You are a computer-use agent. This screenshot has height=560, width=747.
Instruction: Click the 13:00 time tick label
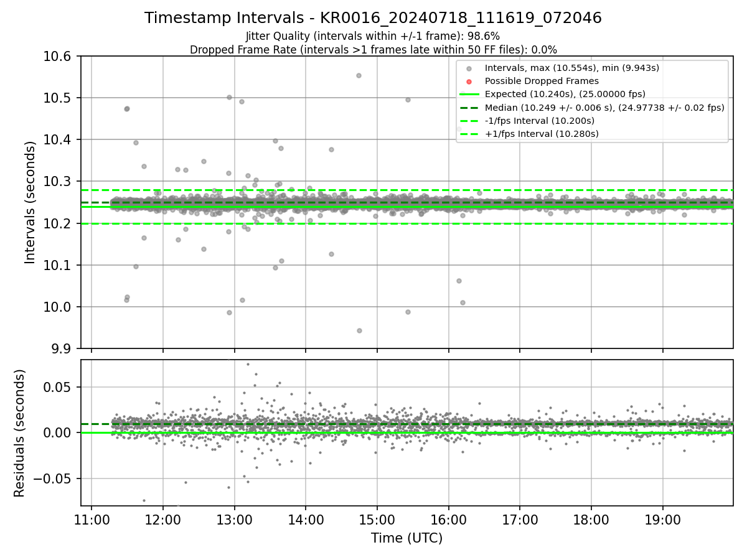[234, 518]
